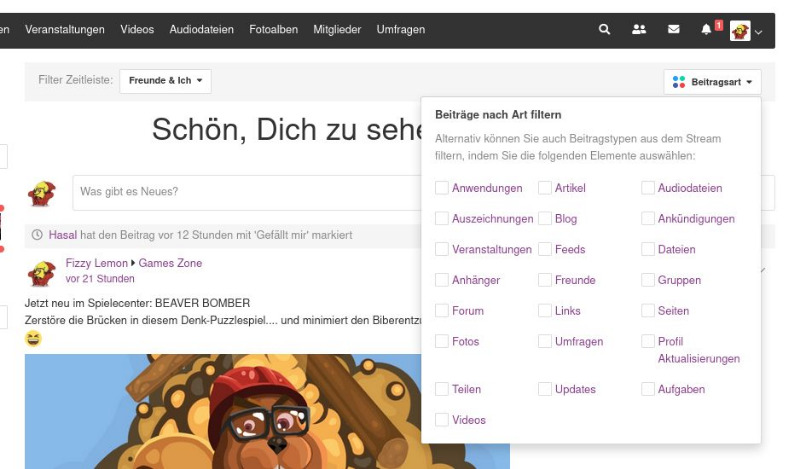The width and height of the screenshot is (800, 469).
Task: Click the clock icon beside Hasal's activity
Action: (x=38, y=236)
